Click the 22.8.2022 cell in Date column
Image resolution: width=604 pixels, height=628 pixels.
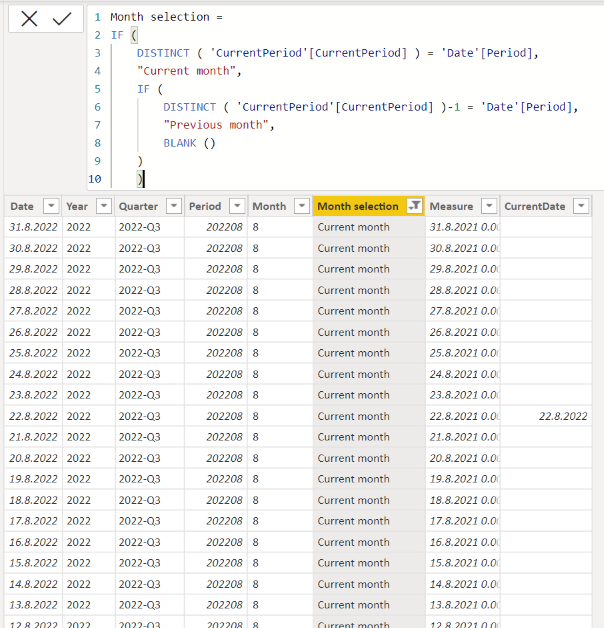coord(33,416)
